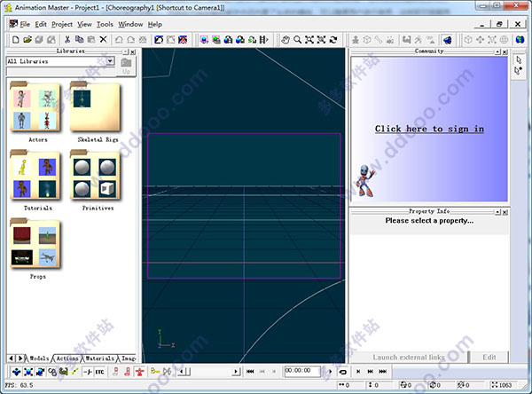Open the Project menu
This screenshot has width=532, height=394.
click(x=62, y=25)
